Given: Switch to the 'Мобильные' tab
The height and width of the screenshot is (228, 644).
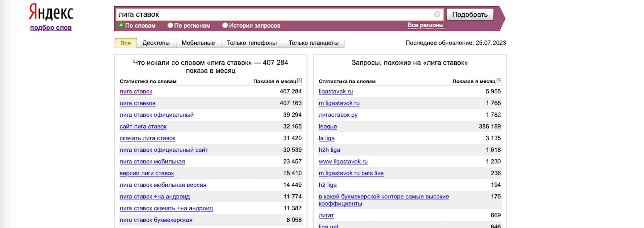Looking at the screenshot, I should click(198, 43).
